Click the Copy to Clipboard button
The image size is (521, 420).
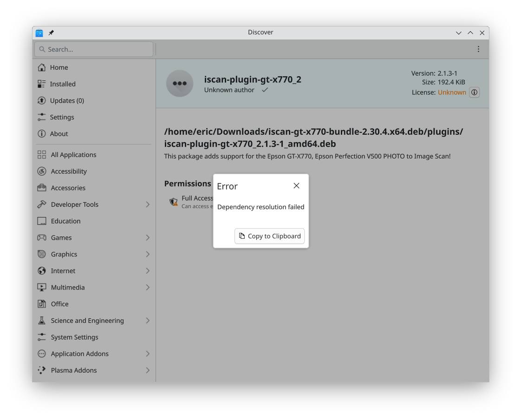269,236
